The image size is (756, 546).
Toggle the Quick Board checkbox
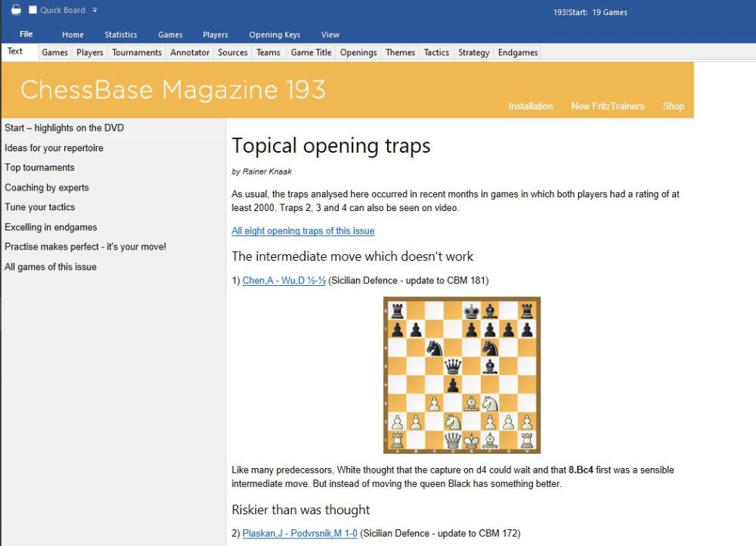[x=33, y=10]
